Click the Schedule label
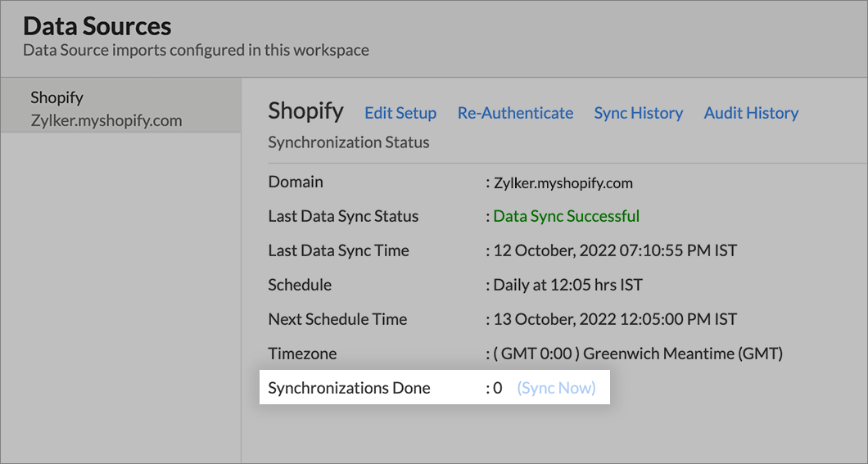 point(300,285)
